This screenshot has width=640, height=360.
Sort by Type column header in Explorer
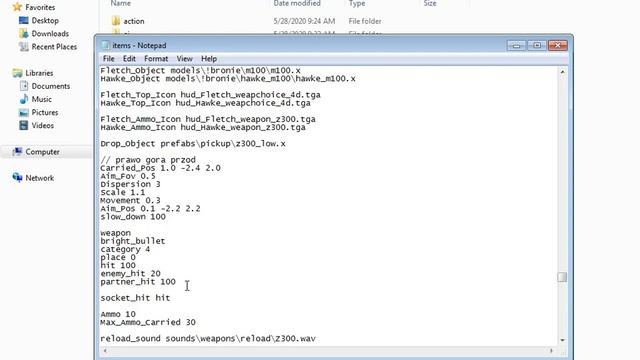click(357, 3)
